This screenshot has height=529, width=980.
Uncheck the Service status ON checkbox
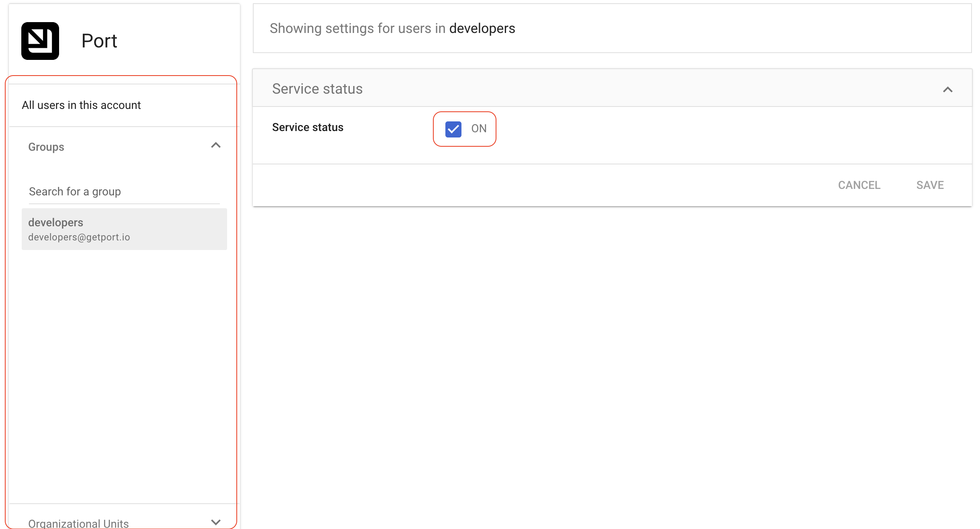[x=453, y=129]
